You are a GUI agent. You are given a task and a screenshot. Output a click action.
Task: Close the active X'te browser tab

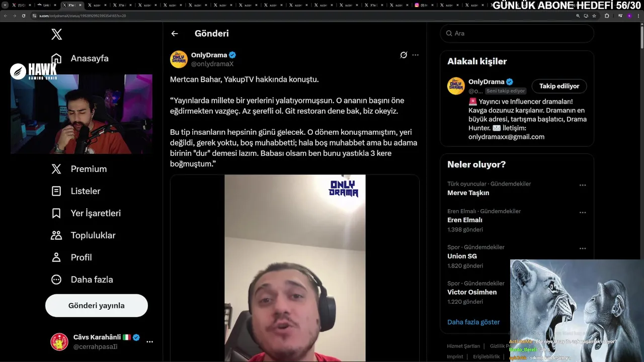[80, 5]
